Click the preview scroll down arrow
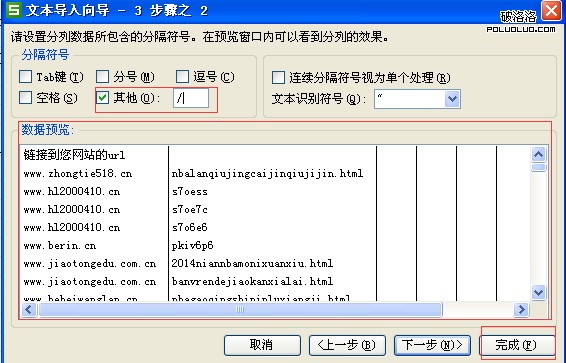The height and width of the screenshot is (363, 566). [539, 292]
